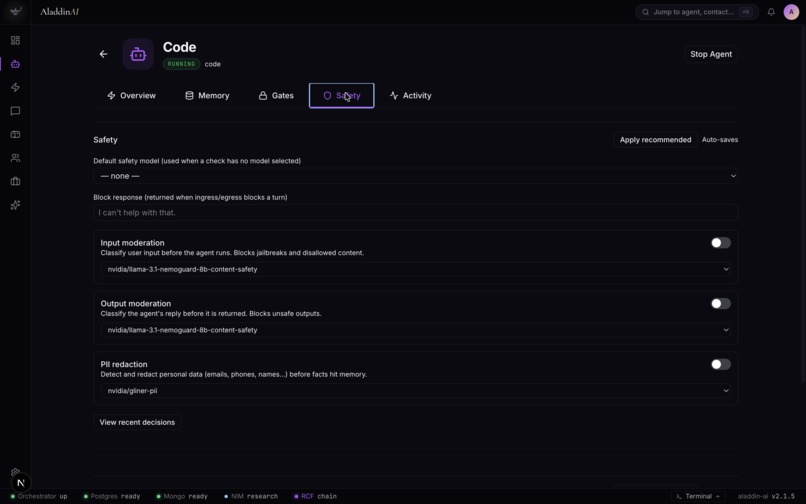806x504 pixels.
Task: Click the RUNNING status badge
Action: 181,64
